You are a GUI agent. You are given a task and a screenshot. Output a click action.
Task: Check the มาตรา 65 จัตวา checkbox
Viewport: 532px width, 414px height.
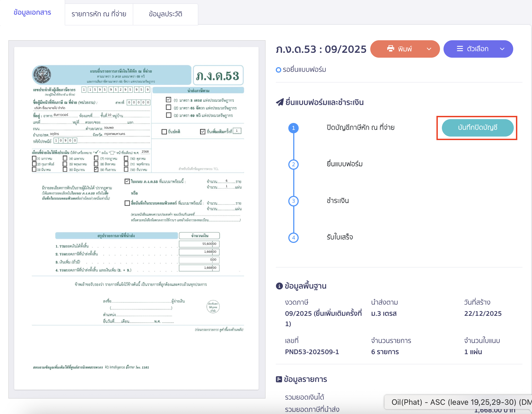coord(169,107)
